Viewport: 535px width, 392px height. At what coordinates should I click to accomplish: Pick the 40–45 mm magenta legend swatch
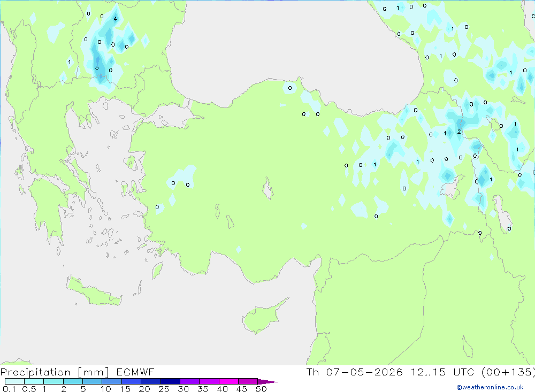pyautogui.click(x=228, y=381)
